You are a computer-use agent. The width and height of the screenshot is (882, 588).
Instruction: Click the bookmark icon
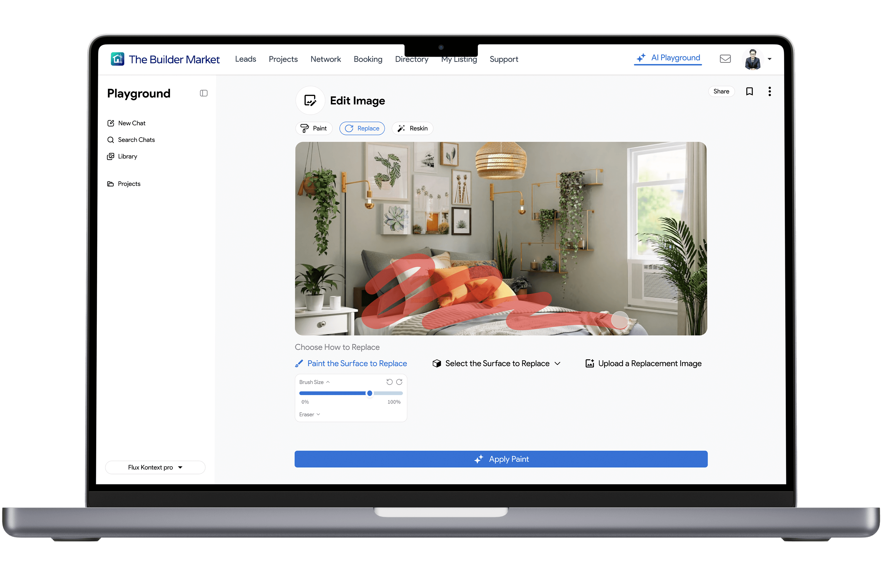coord(749,91)
